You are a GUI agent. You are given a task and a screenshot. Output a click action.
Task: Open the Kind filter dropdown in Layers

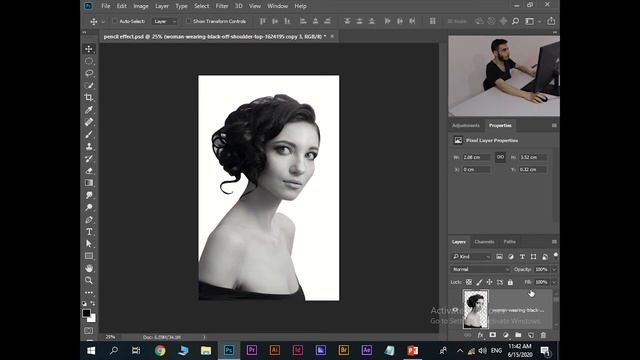[471, 257]
